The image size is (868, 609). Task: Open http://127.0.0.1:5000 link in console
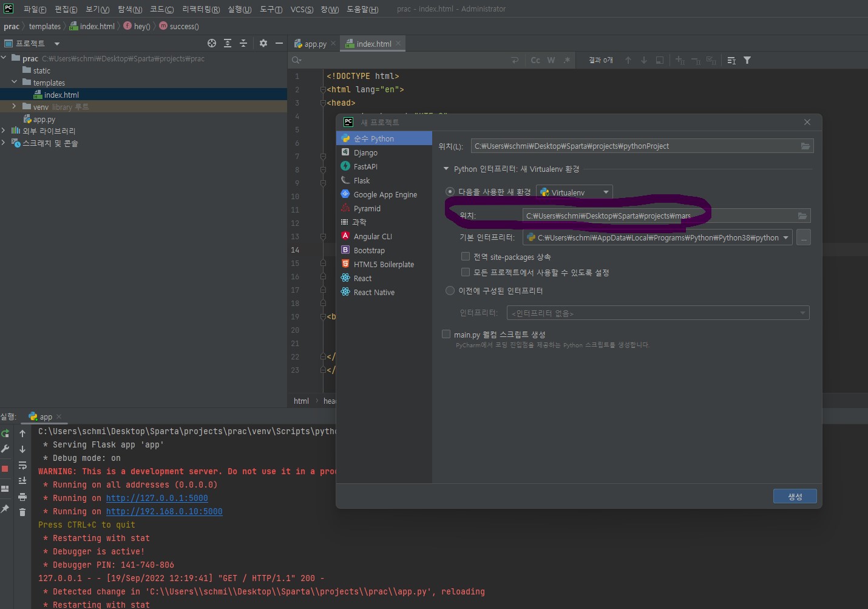[x=157, y=498]
